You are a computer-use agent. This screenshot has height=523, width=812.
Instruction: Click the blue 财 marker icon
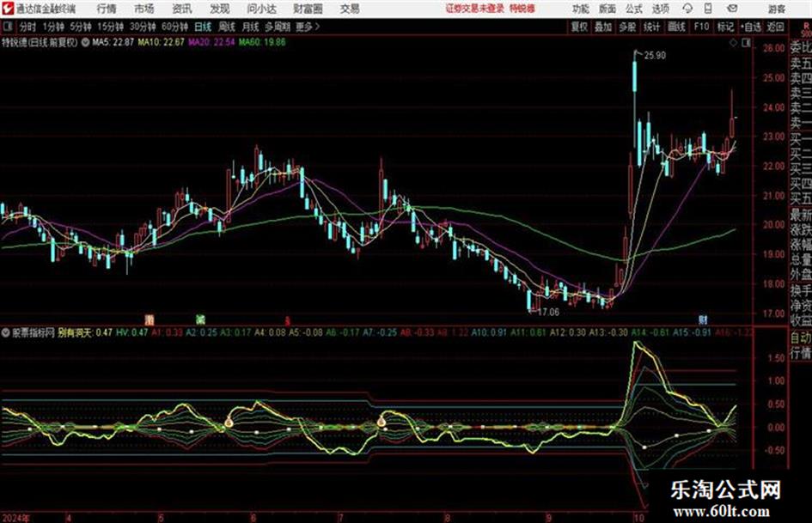point(703,319)
